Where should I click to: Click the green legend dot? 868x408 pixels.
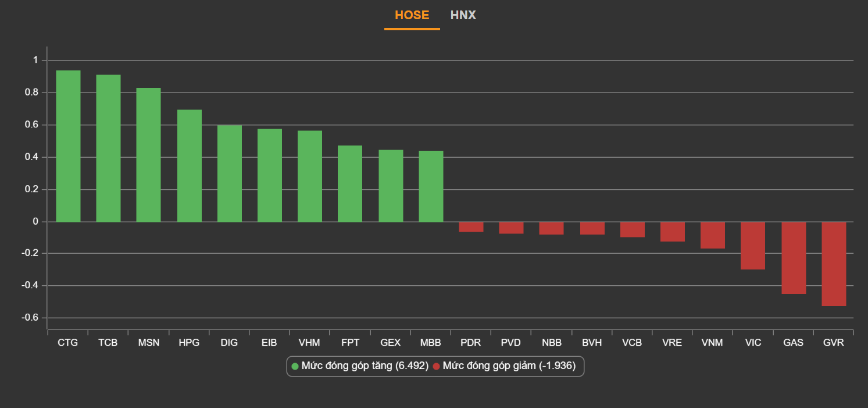(295, 366)
